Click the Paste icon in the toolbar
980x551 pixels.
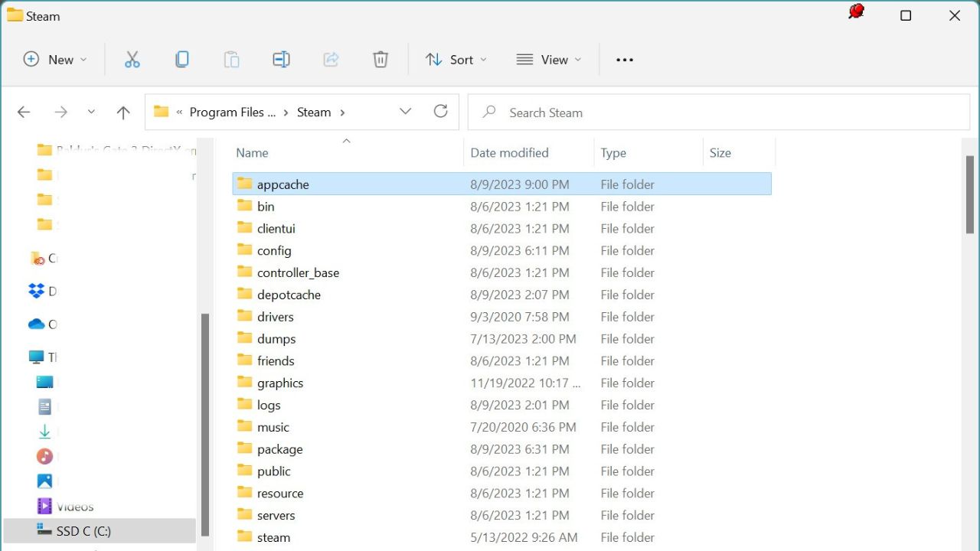click(x=231, y=59)
